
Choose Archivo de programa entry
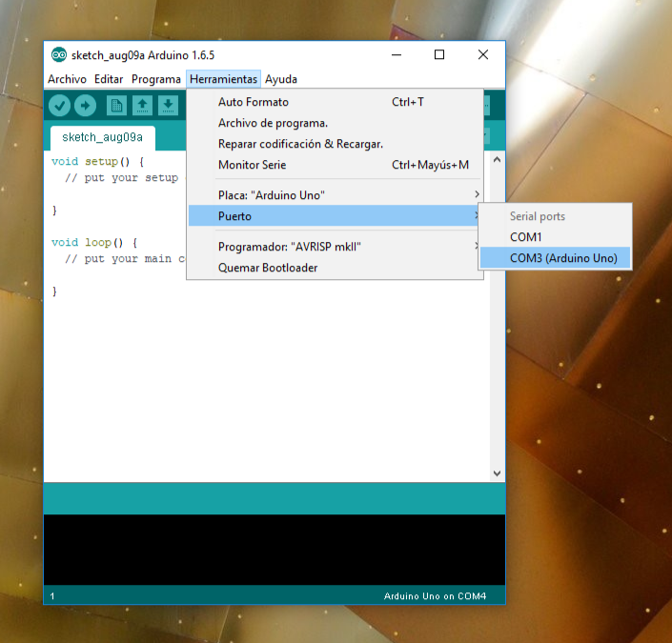[x=336, y=123]
